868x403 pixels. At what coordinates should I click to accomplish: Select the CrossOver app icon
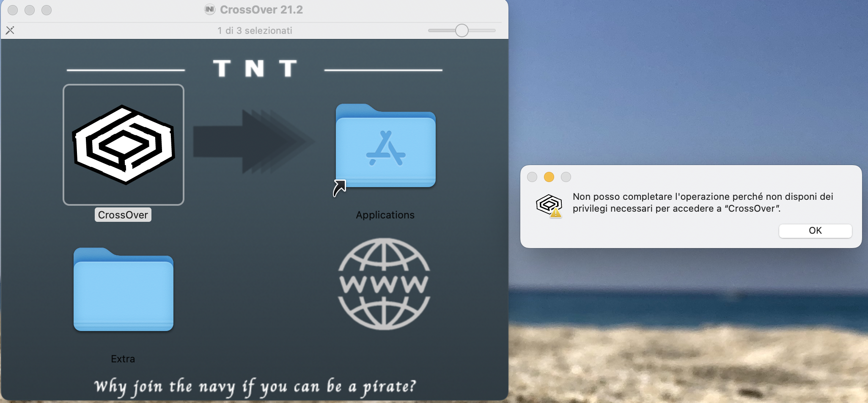[124, 145]
